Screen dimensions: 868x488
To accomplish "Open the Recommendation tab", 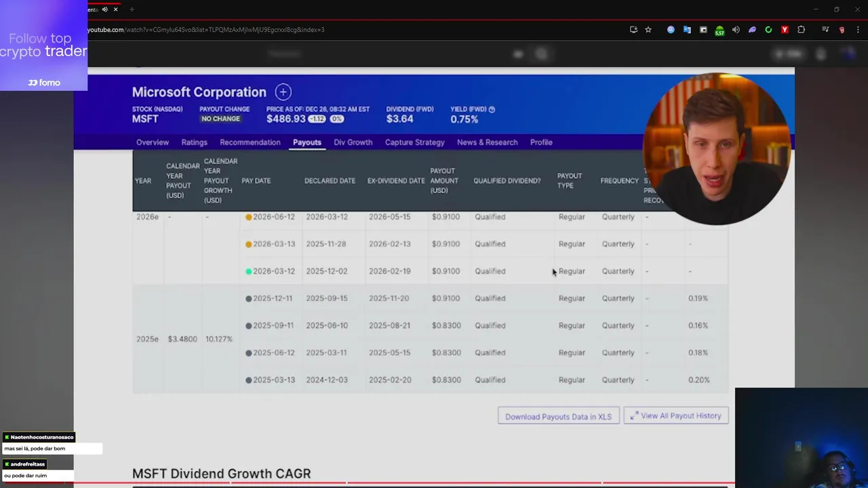I will click(x=250, y=142).
